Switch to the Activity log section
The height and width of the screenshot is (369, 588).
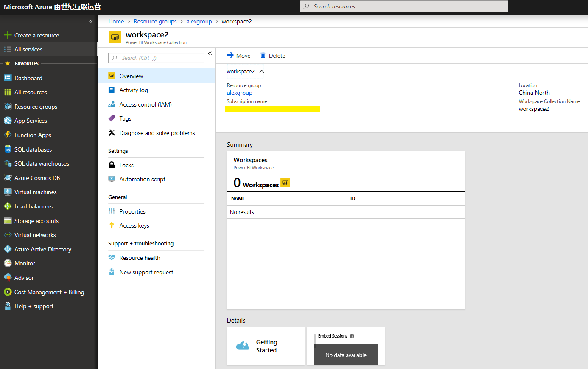[133, 90]
